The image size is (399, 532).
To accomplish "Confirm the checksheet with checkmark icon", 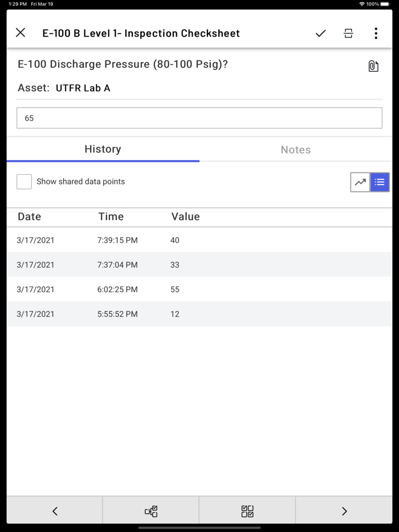I will click(x=320, y=33).
